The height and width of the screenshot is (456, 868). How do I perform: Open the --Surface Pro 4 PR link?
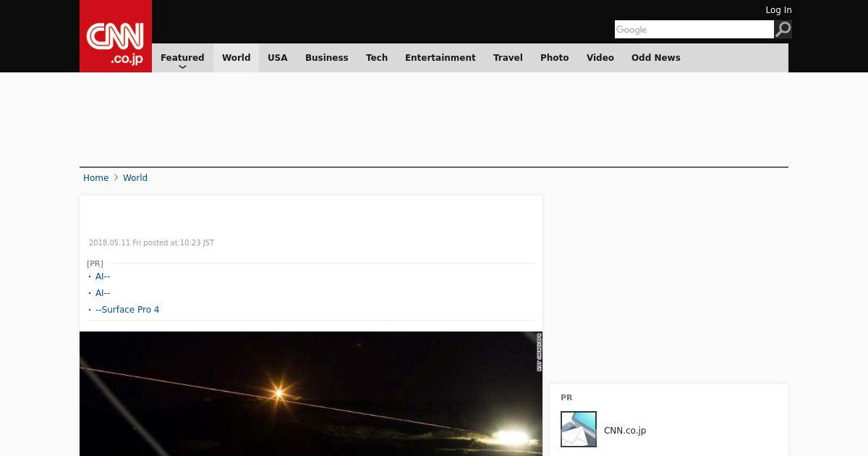pyautogui.click(x=127, y=310)
